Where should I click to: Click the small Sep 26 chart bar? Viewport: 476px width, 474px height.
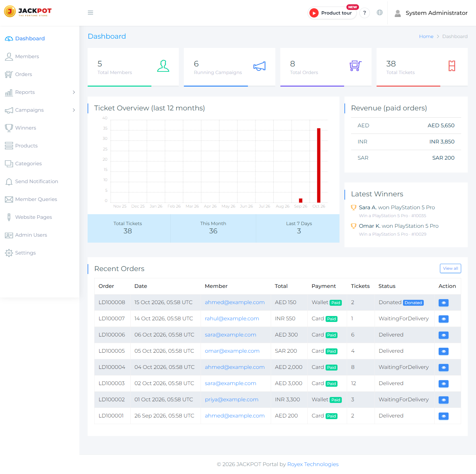point(300,200)
